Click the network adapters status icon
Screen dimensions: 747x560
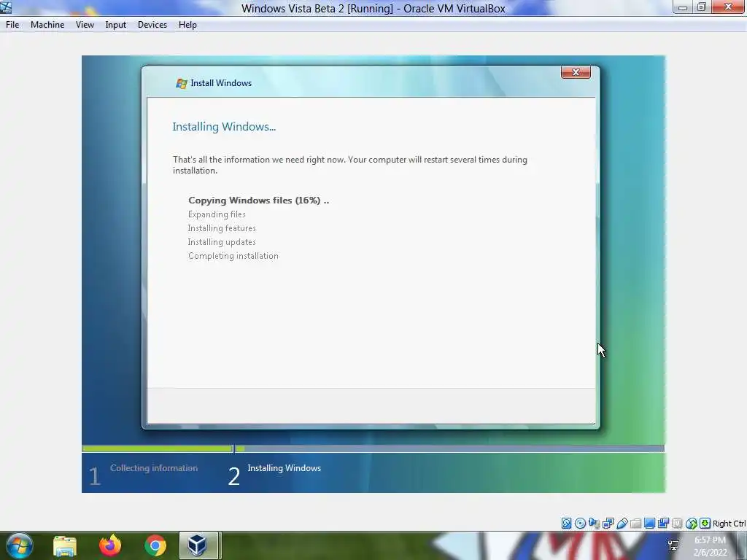click(x=608, y=524)
